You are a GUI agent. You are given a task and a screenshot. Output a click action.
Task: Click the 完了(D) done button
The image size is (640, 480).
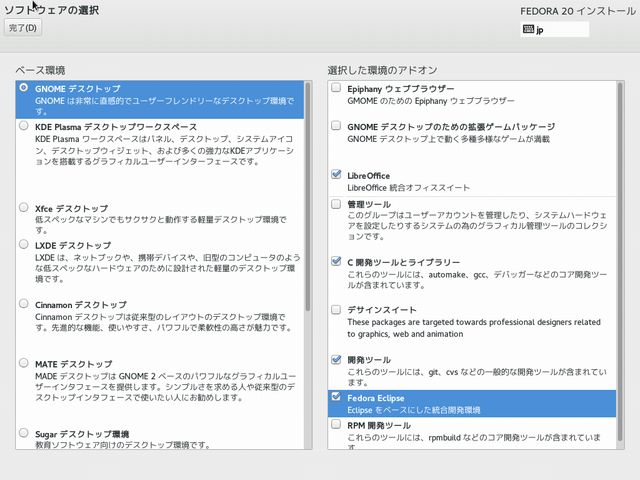23,28
